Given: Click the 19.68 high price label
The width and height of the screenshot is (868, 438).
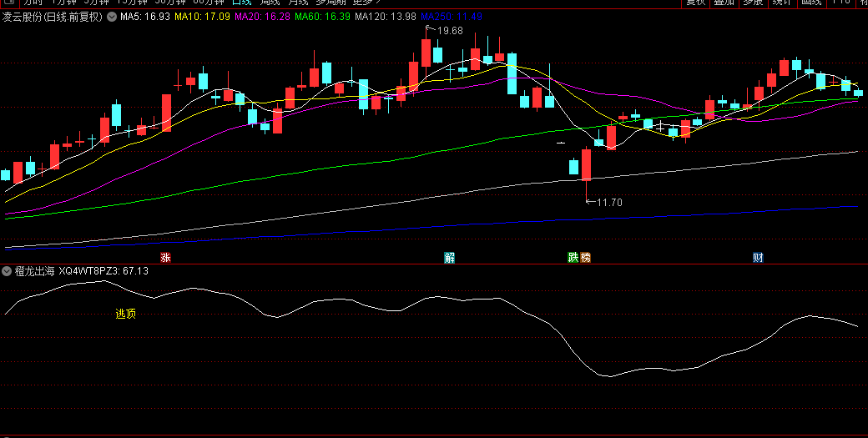Looking at the screenshot, I should pos(450,31).
